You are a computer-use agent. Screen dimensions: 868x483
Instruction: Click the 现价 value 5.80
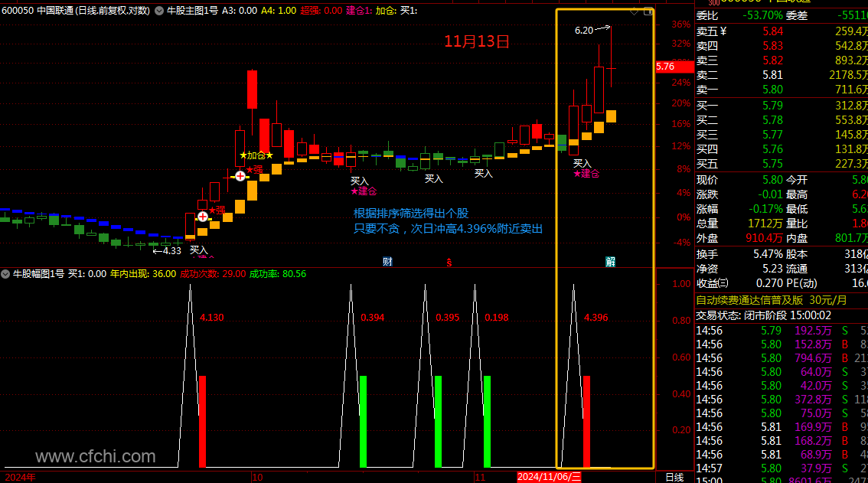[x=772, y=179]
